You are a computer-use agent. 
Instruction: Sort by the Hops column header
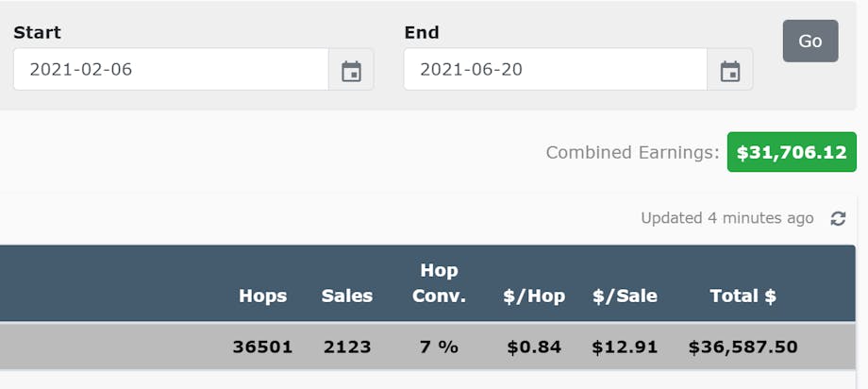[262, 296]
